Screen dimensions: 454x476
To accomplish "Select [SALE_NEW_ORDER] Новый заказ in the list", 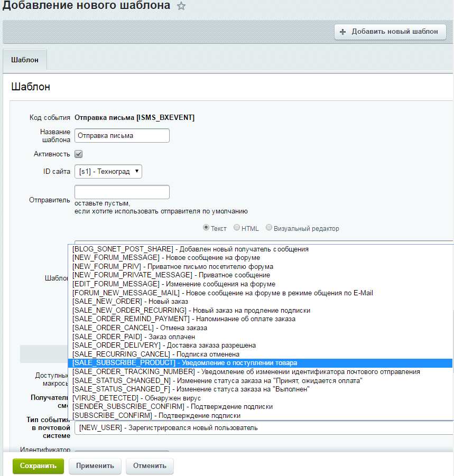I will pyautogui.click(x=159, y=302).
